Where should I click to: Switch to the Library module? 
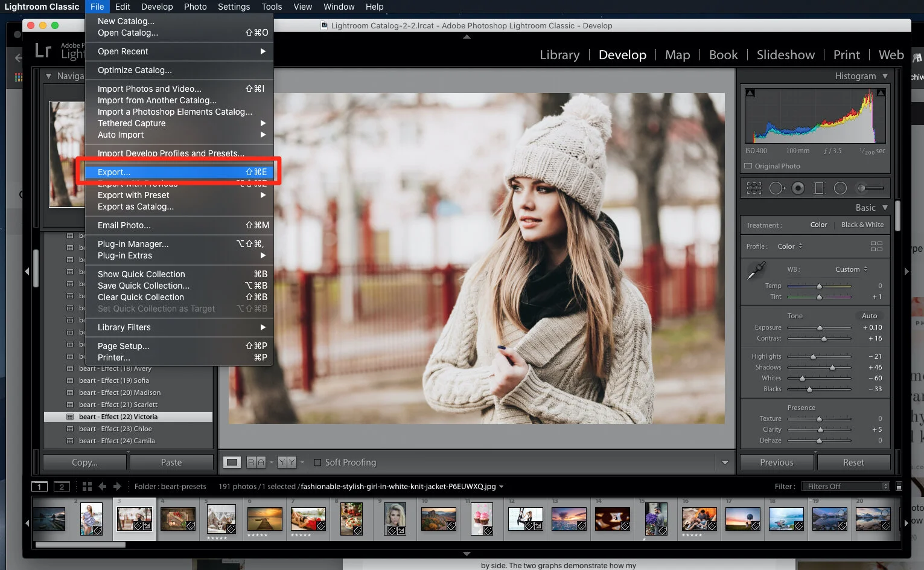[559, 55]
